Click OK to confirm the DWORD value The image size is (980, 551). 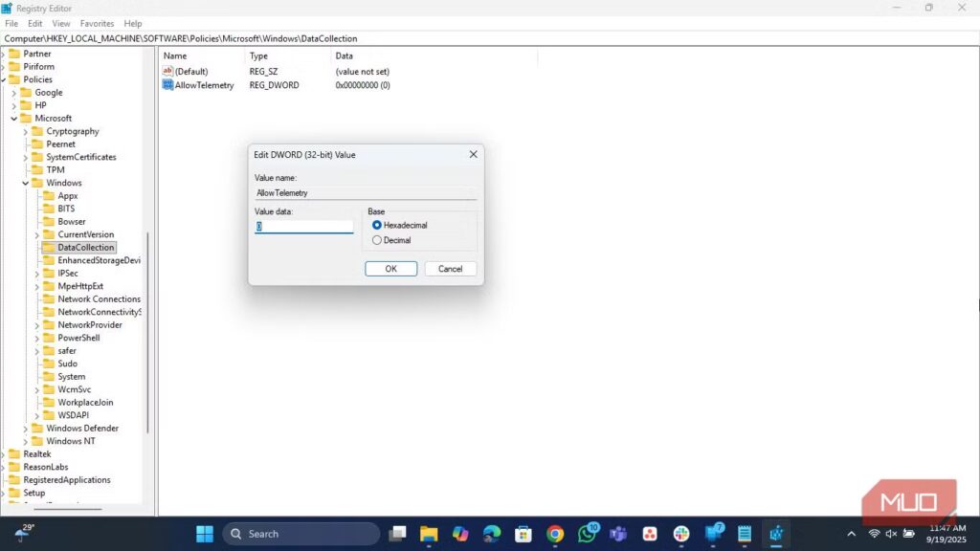(390, 269)
